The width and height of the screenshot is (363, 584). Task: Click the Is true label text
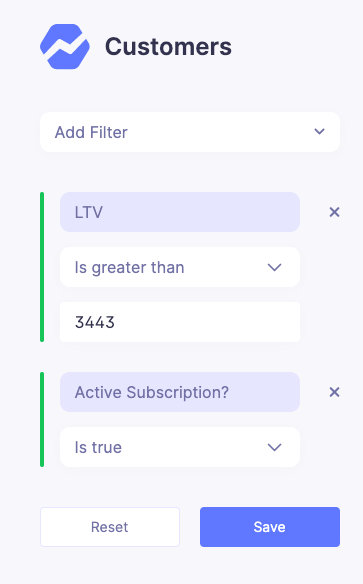(98, 447)
